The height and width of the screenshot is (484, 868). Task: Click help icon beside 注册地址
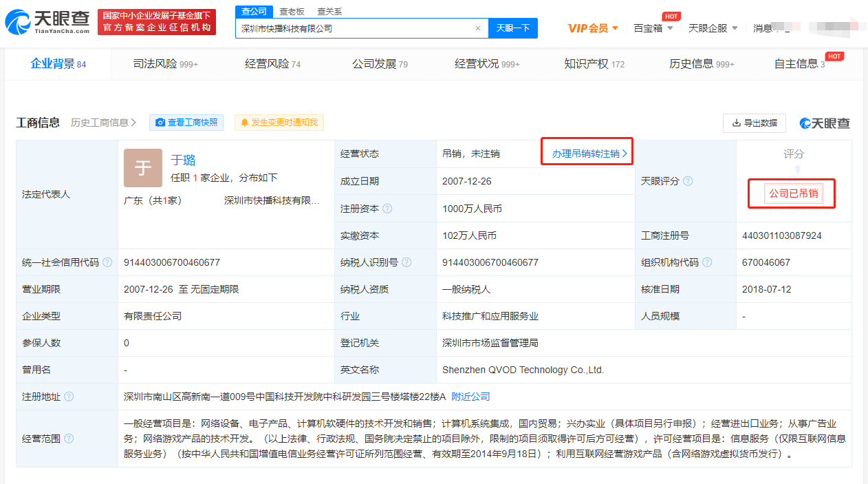[x=69, y=397]
